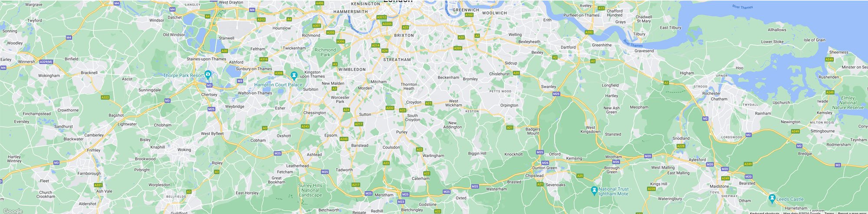Click the Woking town label
Screen dimensions: 868x214
coord(184,150)
